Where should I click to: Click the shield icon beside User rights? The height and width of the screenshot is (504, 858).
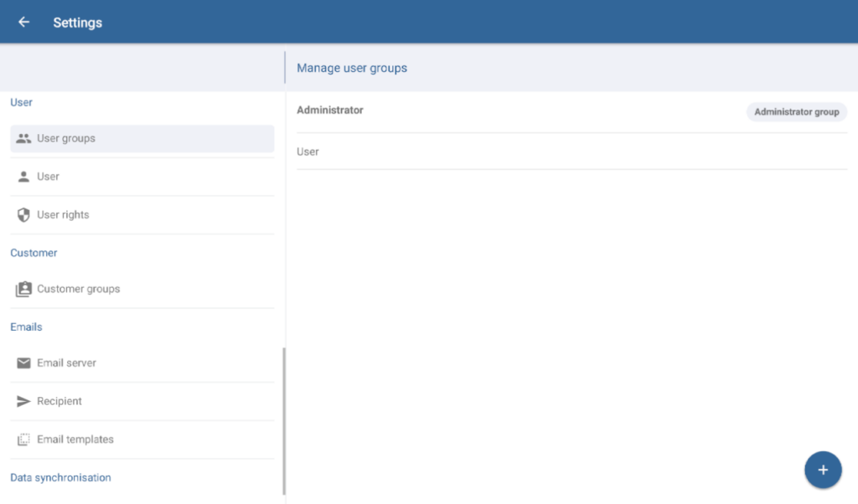pyautogui.click(x=24, y=214)
